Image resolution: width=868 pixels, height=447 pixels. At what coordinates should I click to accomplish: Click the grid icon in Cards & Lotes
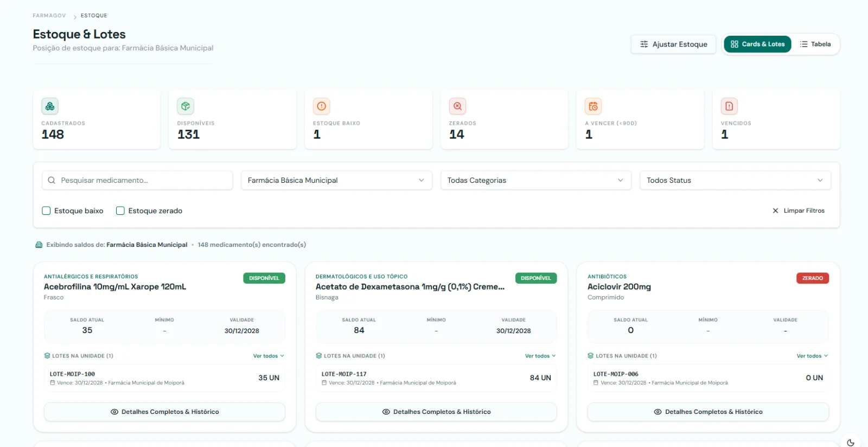(735, 44)
